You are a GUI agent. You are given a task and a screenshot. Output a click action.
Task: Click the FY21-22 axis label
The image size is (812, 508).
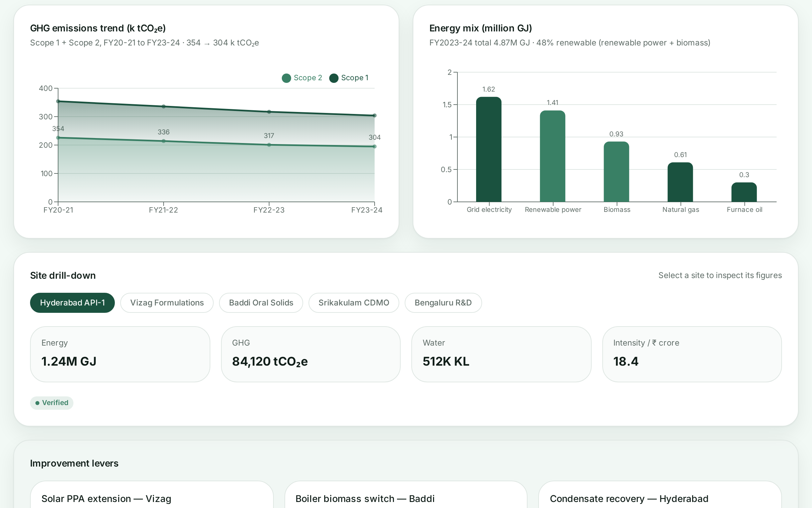pos(163,210)
